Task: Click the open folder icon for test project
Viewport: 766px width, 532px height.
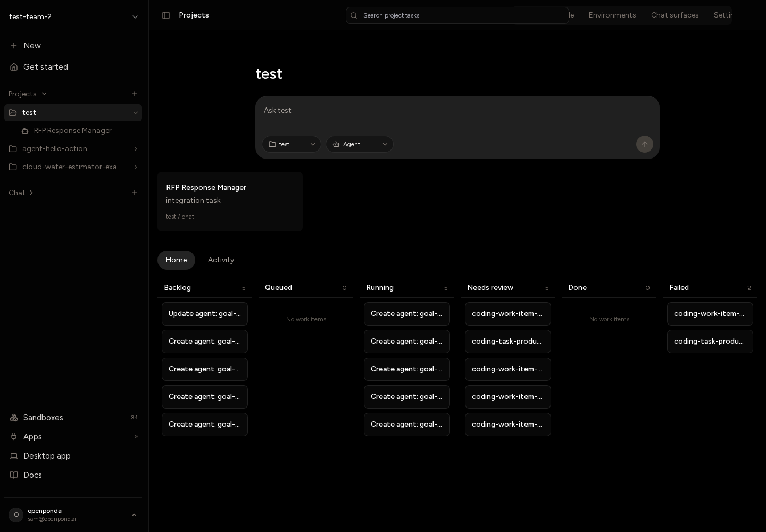Action: click(13, 113)
